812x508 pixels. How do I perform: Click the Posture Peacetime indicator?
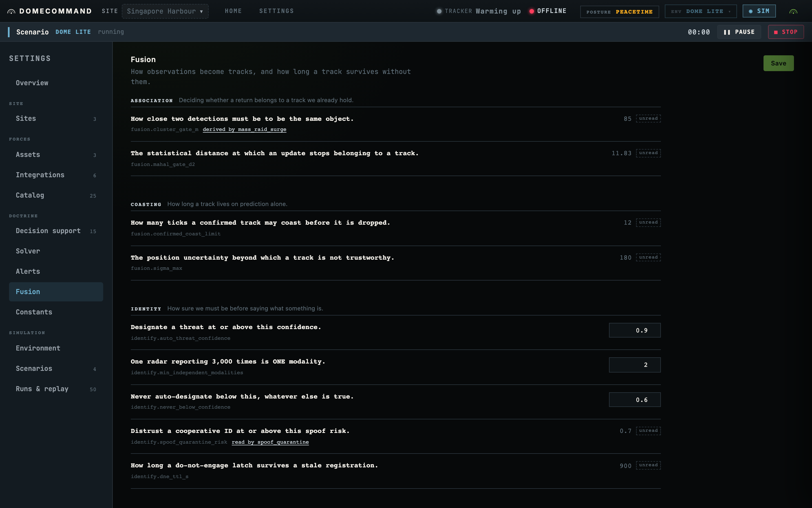(619, 12)
